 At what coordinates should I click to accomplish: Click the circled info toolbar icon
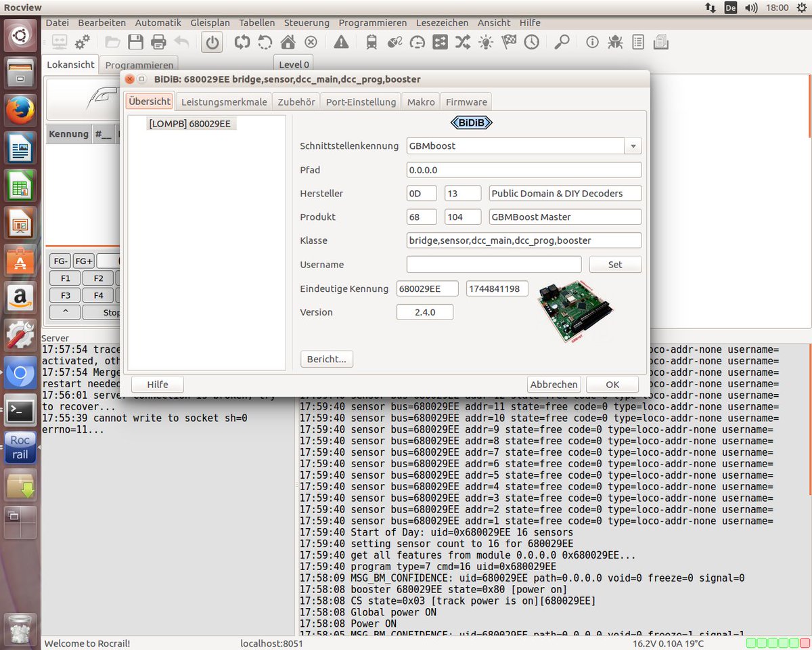592,43
